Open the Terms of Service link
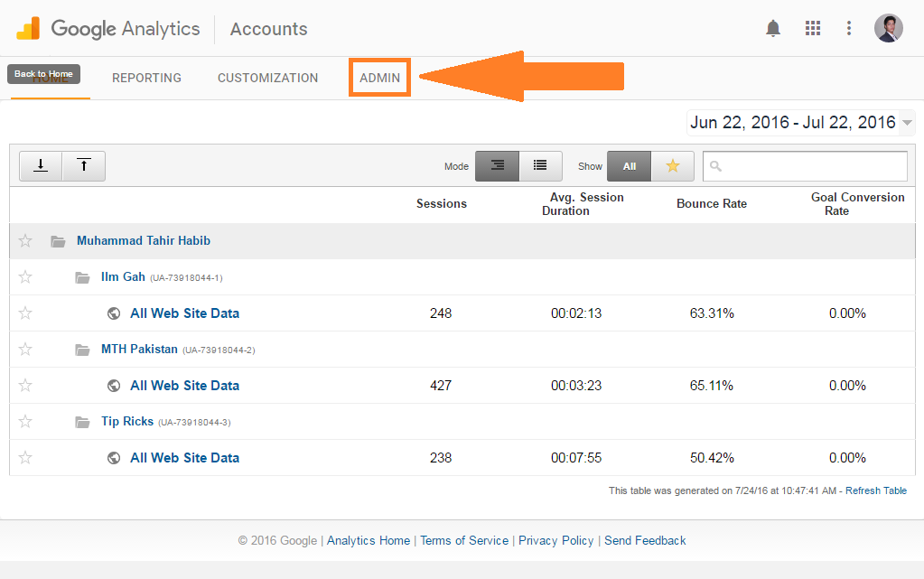 [463, 541]
